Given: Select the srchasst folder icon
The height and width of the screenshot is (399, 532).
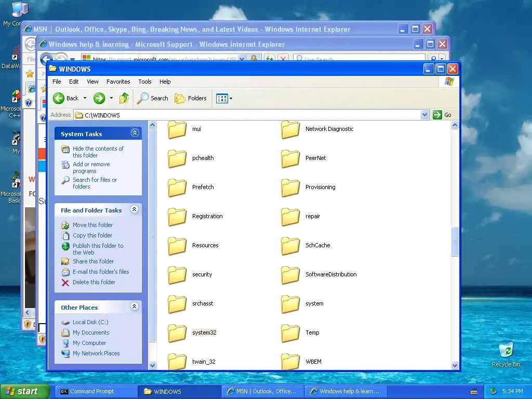Looking at the screenshot, I should click(x=177, y=304).
